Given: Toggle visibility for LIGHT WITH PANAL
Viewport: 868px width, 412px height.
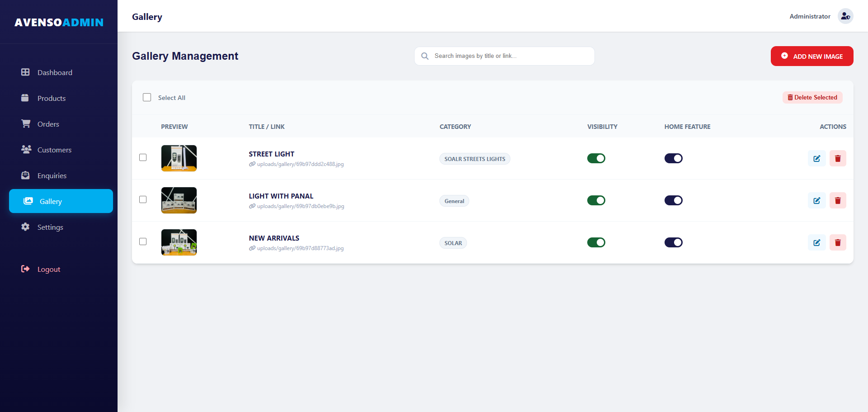Looking at the screenshot, I should (596, 200).
